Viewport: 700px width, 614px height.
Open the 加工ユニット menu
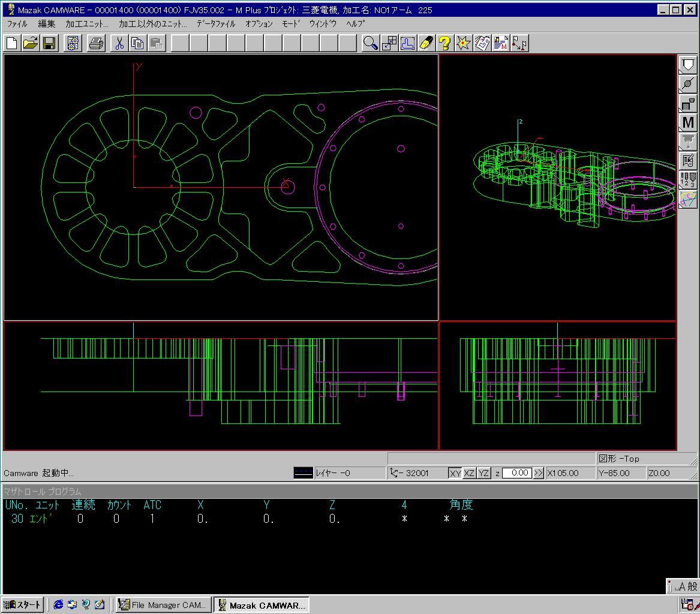tap(87, 24)
